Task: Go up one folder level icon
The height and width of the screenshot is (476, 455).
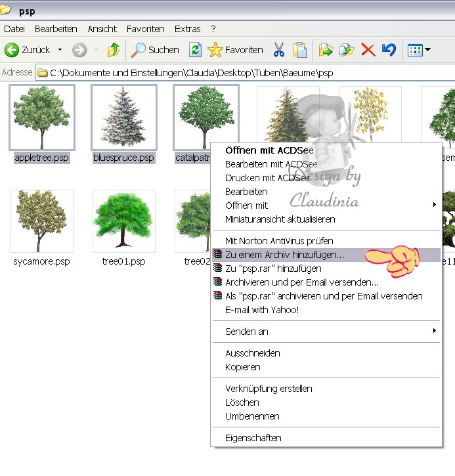Action: 113,50
